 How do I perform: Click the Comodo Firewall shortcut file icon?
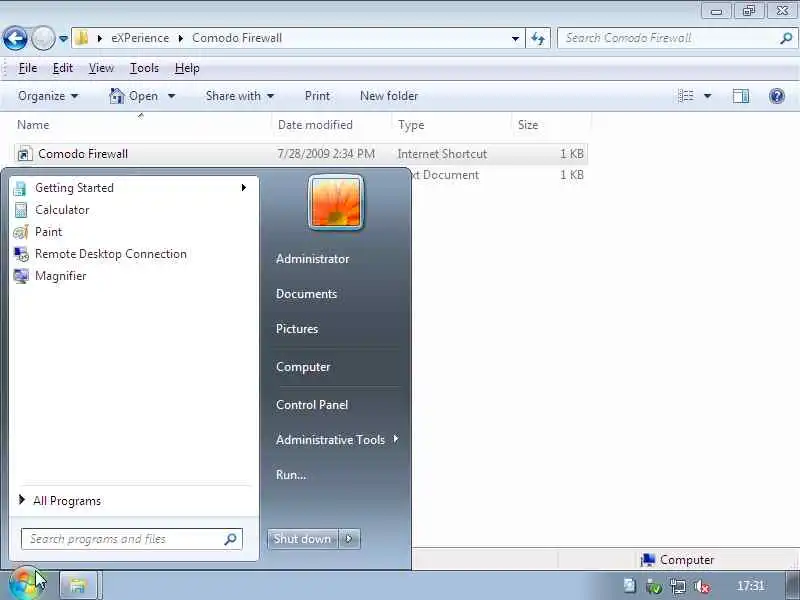[x=25, y=154]
